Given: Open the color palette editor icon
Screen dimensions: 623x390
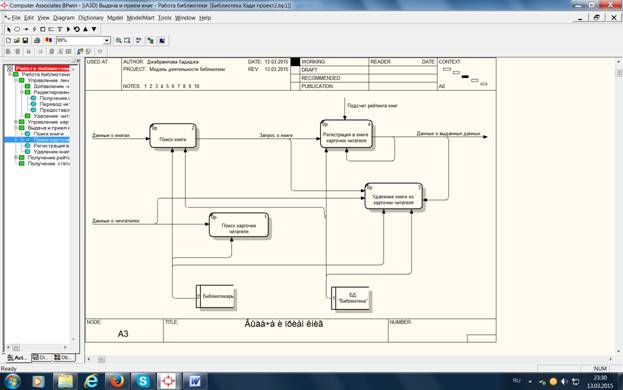Looking at the screenshot, I should pos(48,40).
